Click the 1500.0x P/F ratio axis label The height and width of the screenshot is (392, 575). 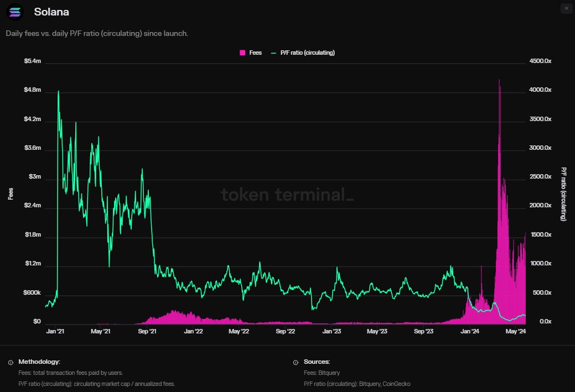541,235
